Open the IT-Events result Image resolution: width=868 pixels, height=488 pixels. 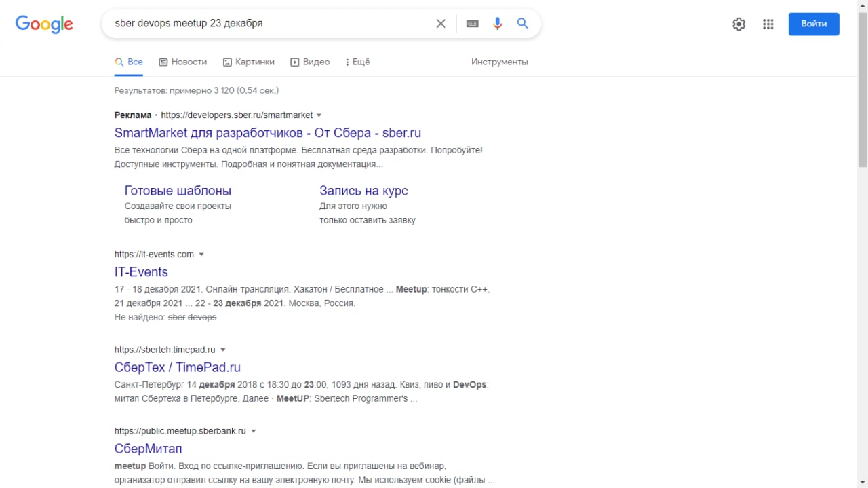pyautogui.click(x=141, y=272)
